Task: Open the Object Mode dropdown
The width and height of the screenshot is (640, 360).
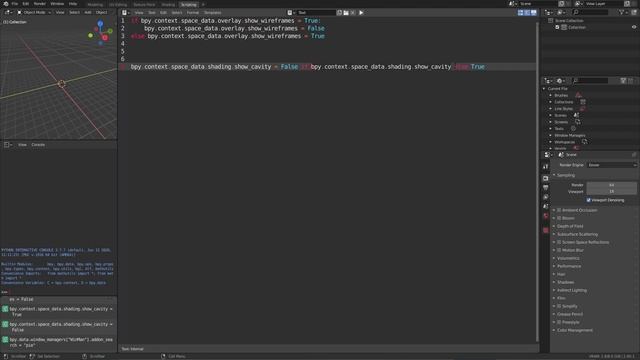Action: [x=34, y=13]
